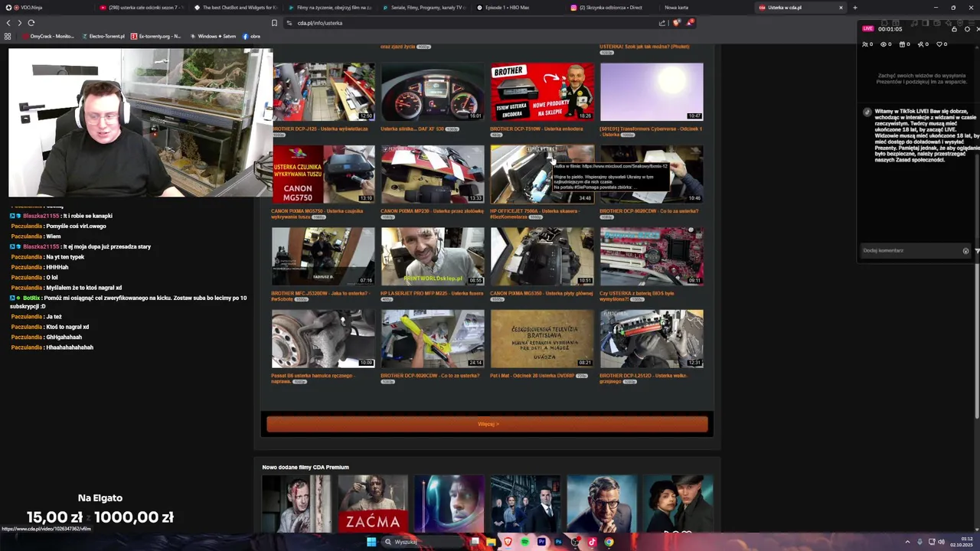
Task: Open Spotify from the taskbar
Action: click(x=524, y=542)
